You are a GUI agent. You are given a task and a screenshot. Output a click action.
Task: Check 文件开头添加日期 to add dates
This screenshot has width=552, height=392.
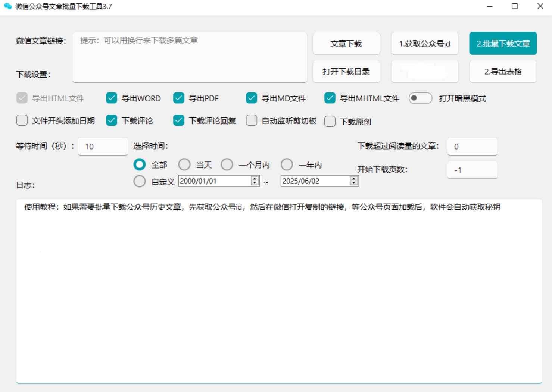tap(22, 120)
